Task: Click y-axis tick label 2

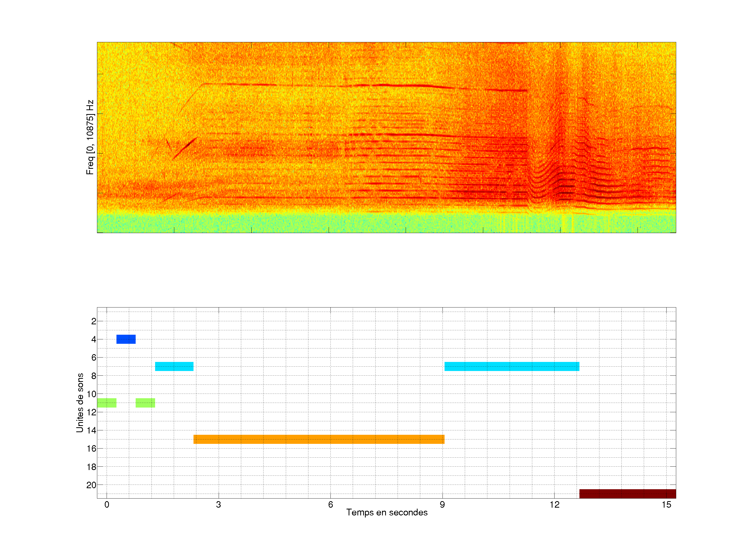Action: coord(94,321)
